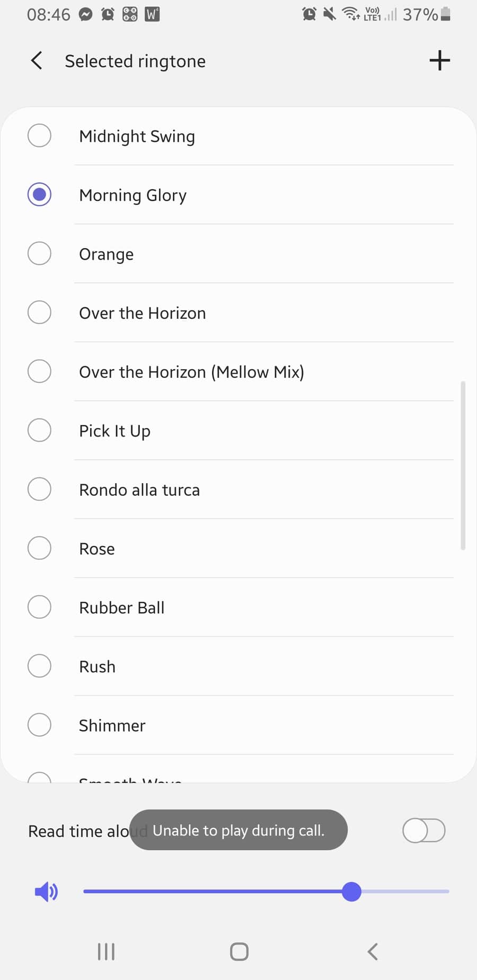Tap the system back navigation chevron

[373, 951]
